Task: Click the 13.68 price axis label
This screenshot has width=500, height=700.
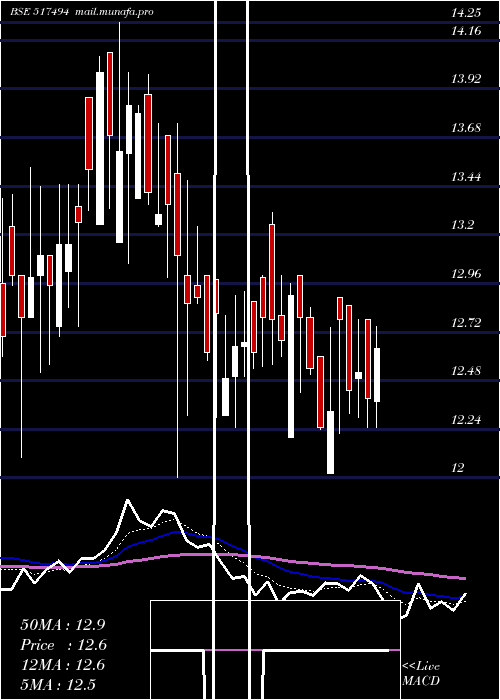Action: [x=466, y=128]
